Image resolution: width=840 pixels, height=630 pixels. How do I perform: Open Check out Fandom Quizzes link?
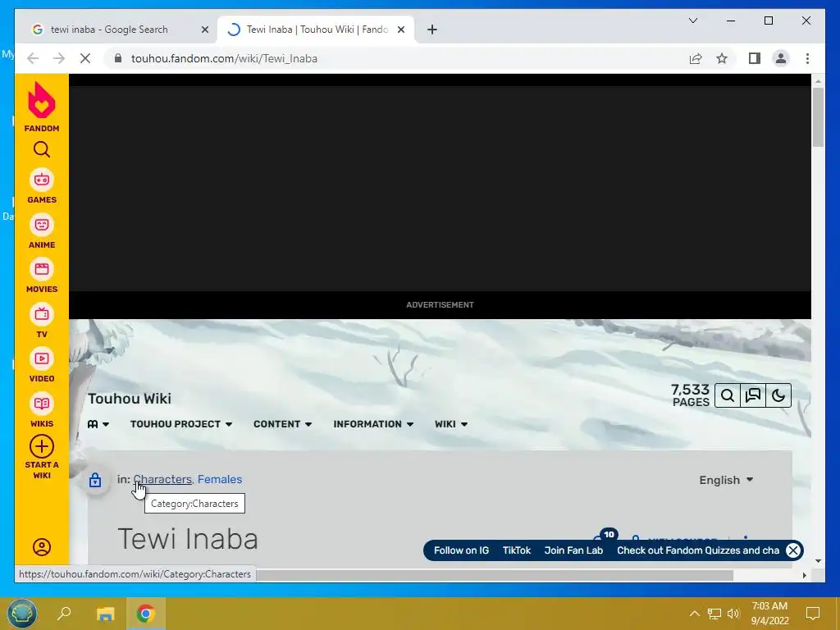[x=698, y=550]
